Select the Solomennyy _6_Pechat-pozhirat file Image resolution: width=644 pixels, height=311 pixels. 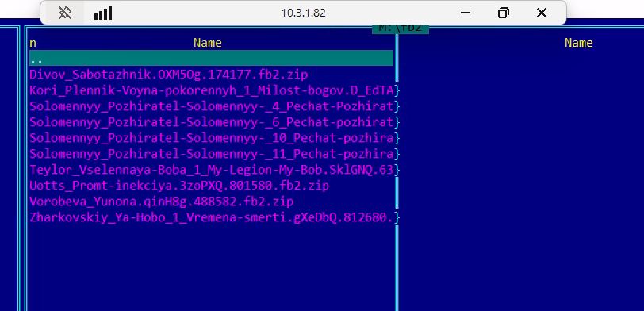click(x=212, y=122)
